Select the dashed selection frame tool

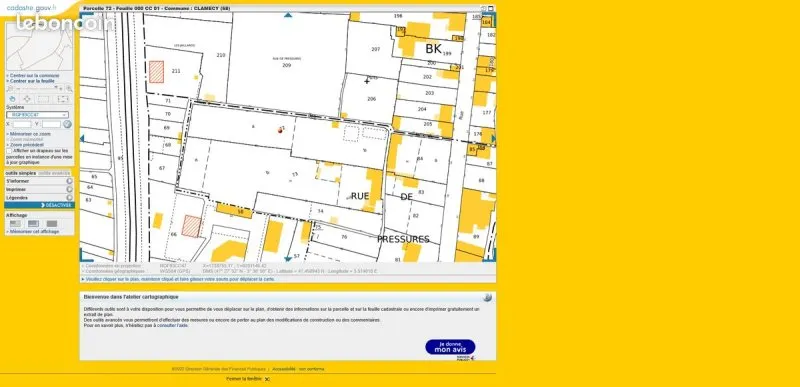point(63,98)
